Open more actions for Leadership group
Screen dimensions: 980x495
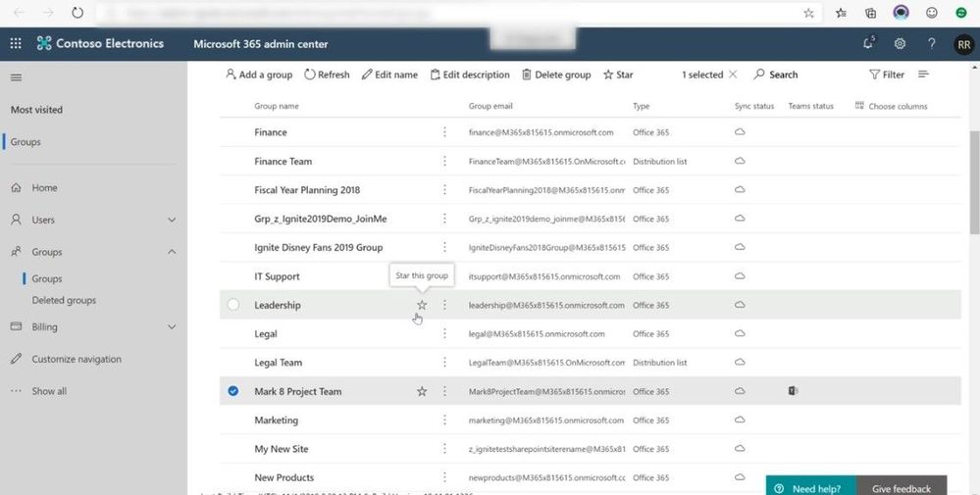(x=444, y=305)
